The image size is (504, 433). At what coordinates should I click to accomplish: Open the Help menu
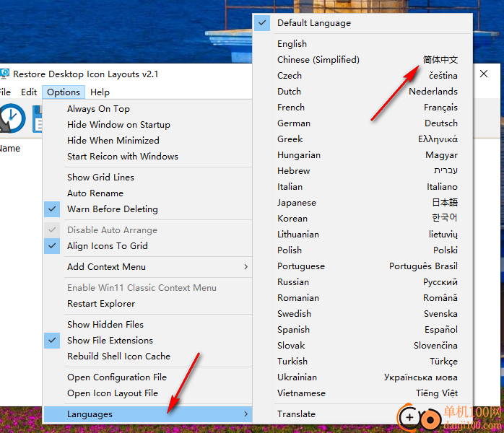click(x=100, y=92)
